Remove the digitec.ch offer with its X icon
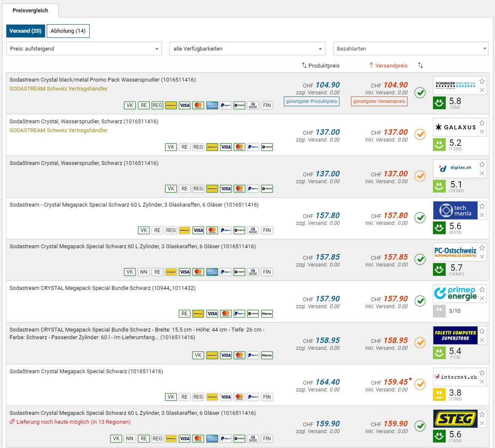495x448 pixels. coord(482,173)
